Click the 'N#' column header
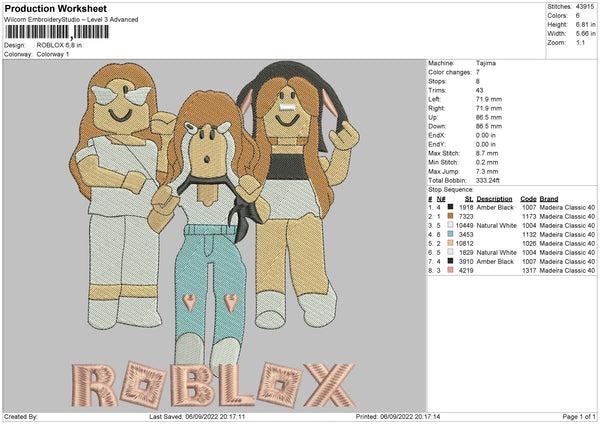Viewport: 600px width, 424px height. [441, 199]
